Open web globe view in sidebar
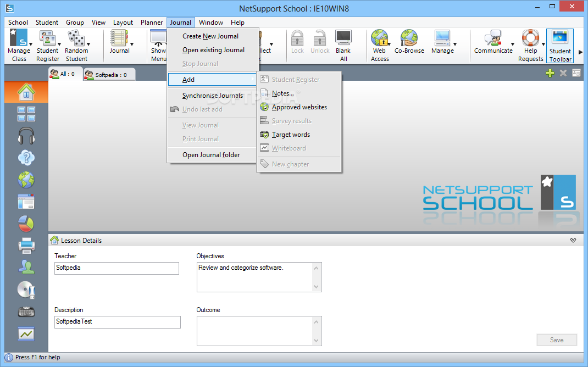 (26, 180)
